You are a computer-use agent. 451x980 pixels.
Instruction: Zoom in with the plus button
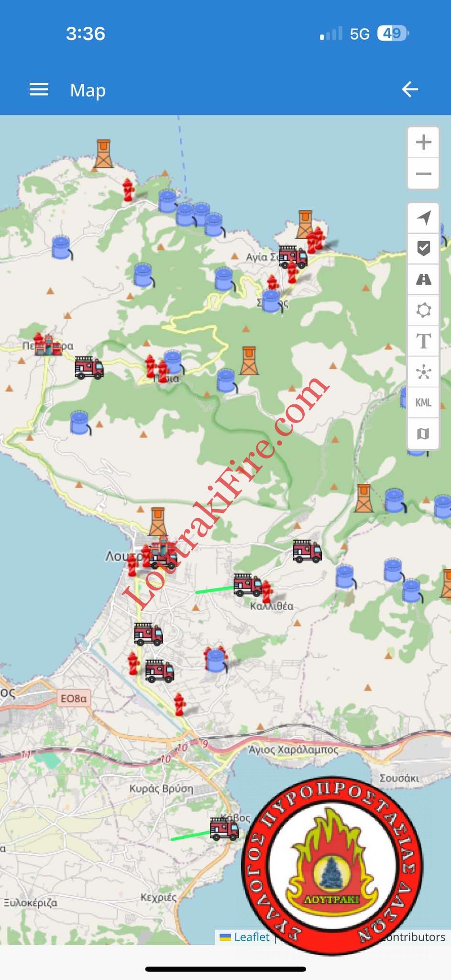423,142
